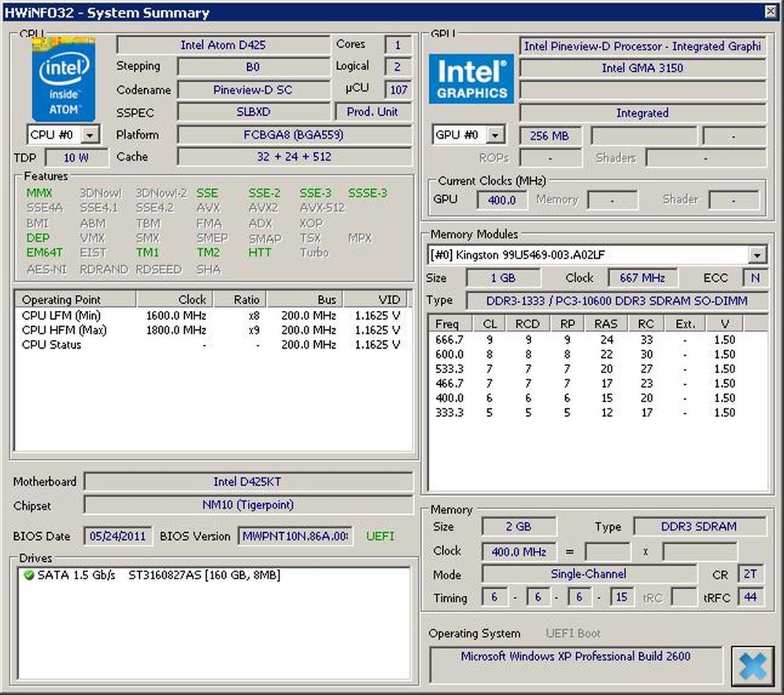This screenshot has height=695, width=784.
Task: Click the RAS column header in memory timings
Action: 606,324
